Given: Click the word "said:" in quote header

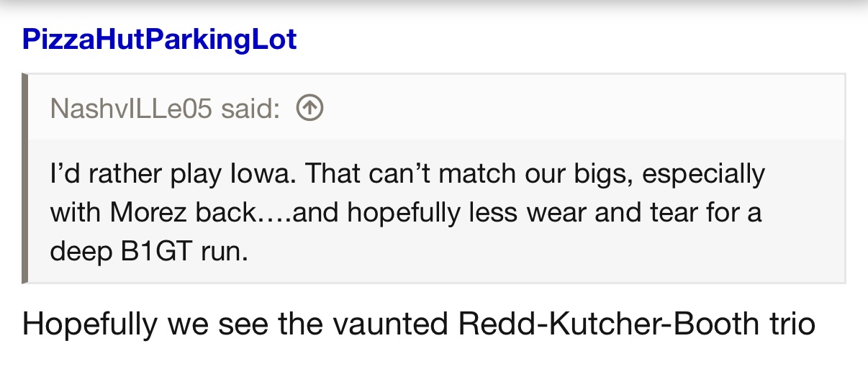Looking at the screenshot, I should pyautogui.click(x=250, y=109).
